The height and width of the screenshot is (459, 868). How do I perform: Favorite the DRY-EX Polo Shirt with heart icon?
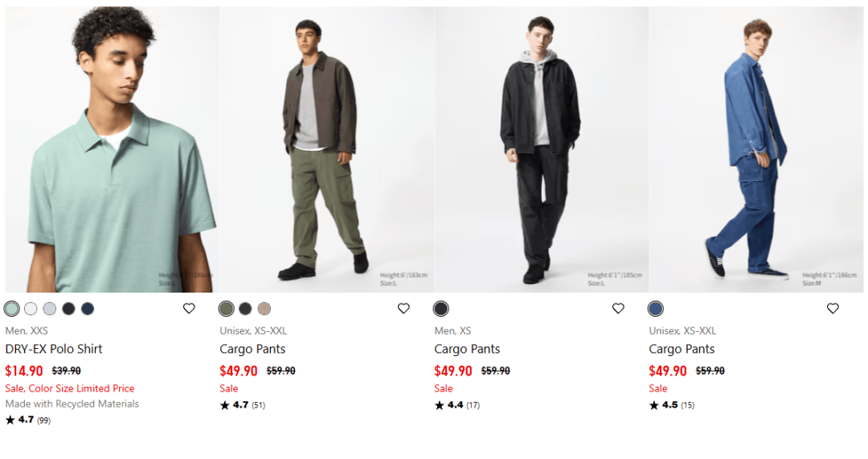coord(189,309)
